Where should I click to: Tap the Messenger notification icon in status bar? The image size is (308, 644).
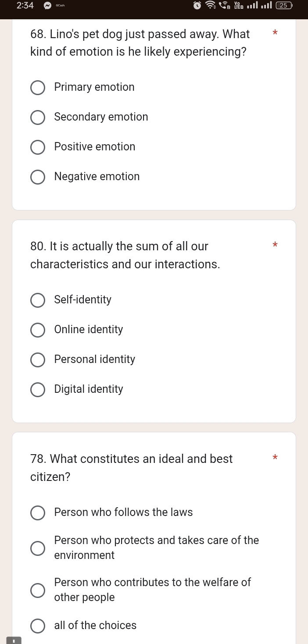pos(47,5)
